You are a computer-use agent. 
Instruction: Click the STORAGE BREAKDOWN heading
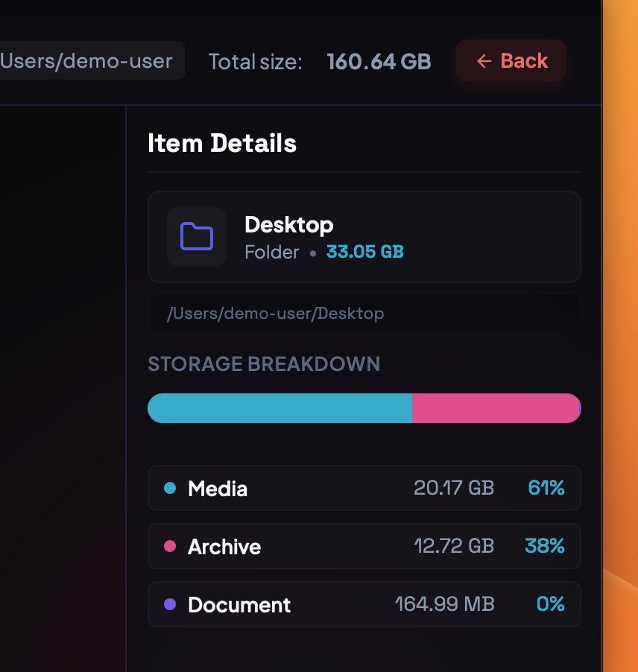coord(264,364)
